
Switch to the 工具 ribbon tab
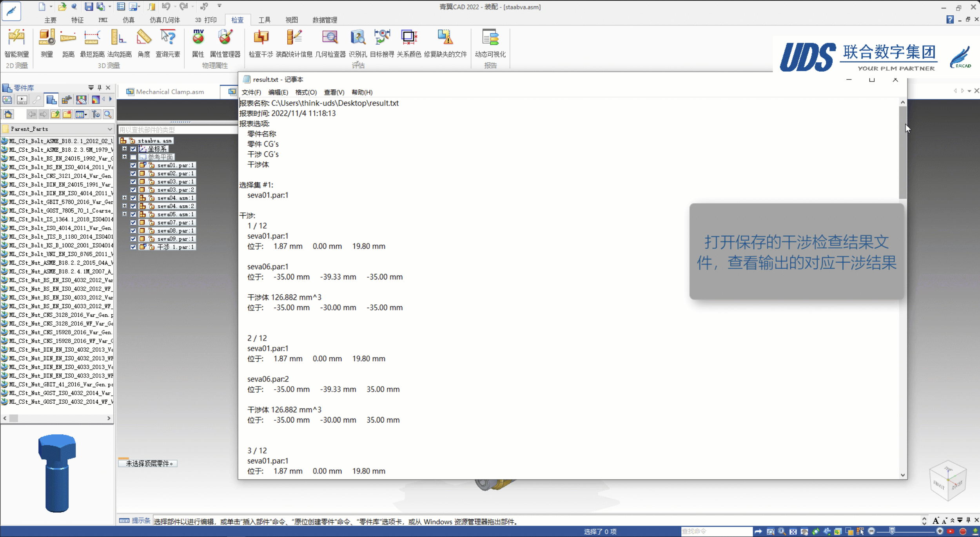coord(265,20)
